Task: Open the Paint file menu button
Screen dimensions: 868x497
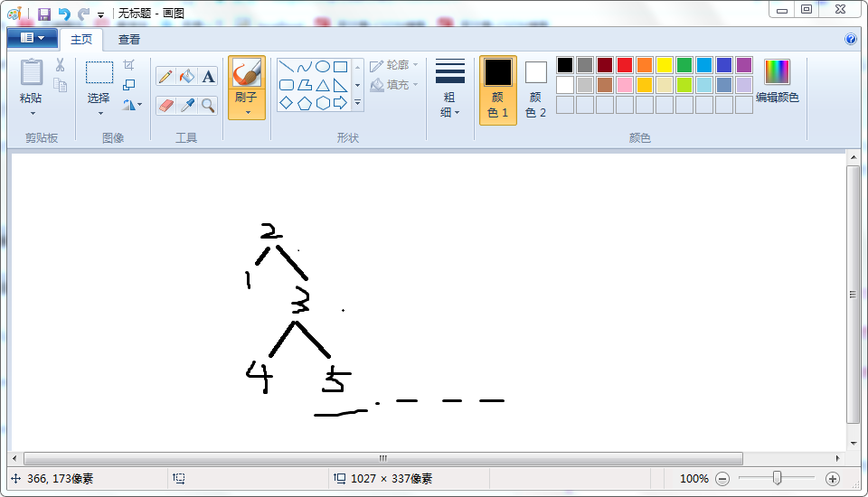Action: [x=33, y=38]
